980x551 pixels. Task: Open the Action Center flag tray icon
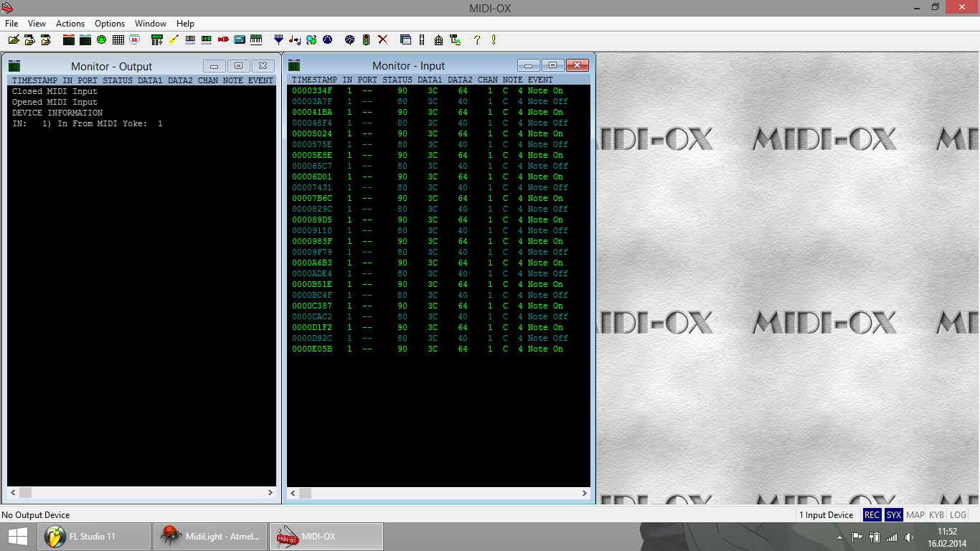pyautogui.click(x=857, y=537)
